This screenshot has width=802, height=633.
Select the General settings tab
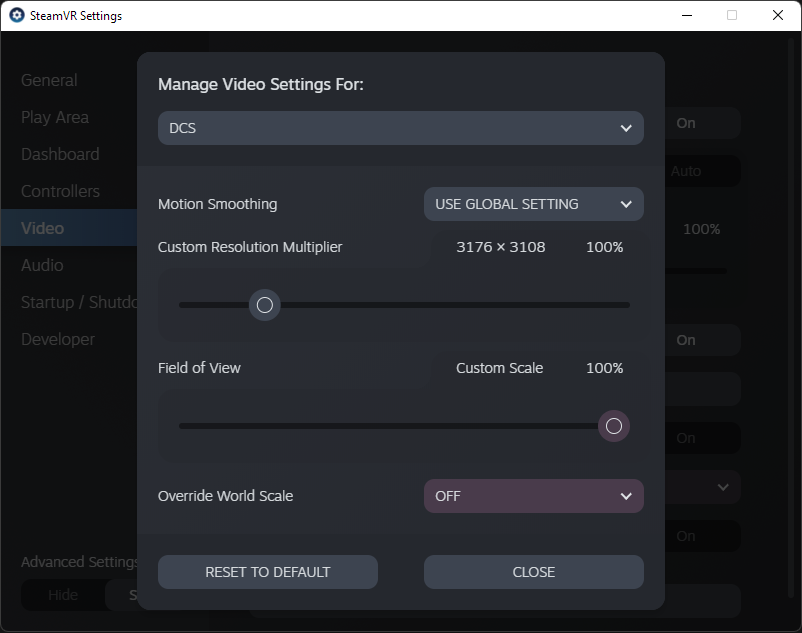[x=49, y=80]
